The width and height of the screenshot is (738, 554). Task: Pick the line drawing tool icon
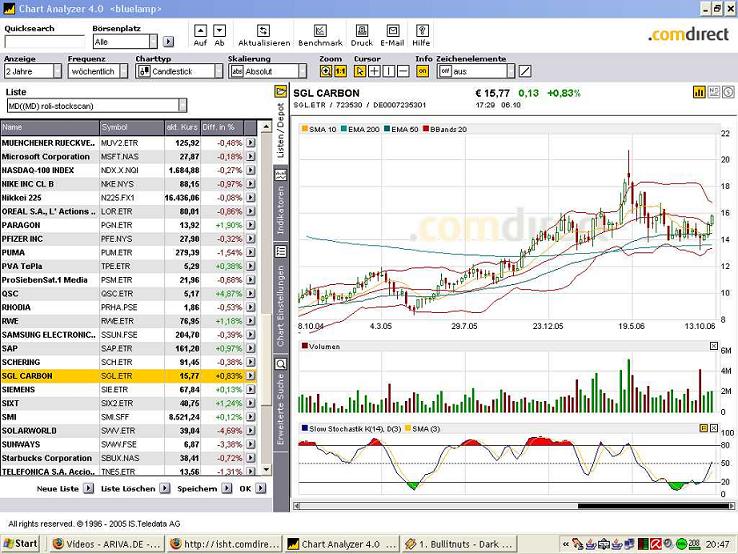click(x=525, y=71)
